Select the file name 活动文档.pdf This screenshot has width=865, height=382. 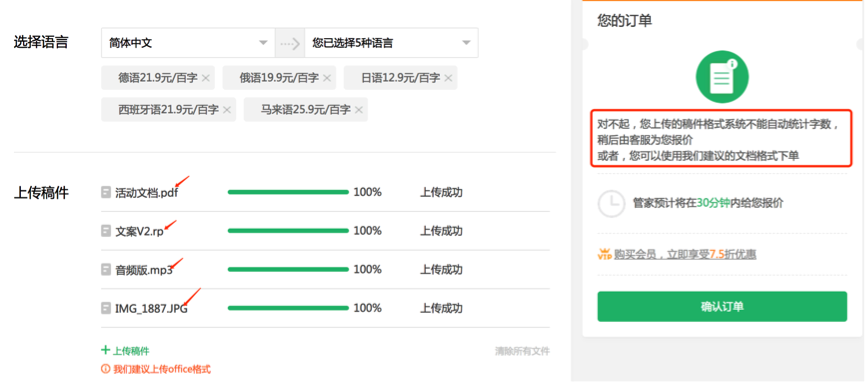[x=147, y=193]
